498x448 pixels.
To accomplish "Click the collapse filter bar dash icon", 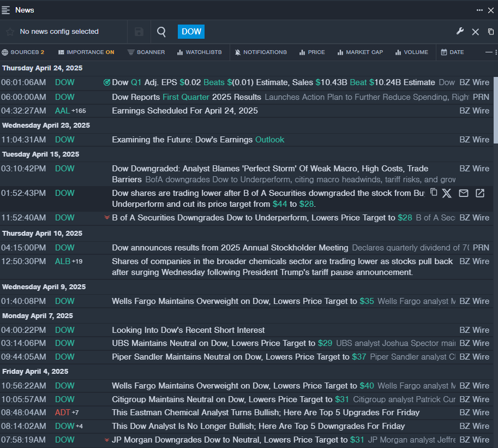I will coord(489,52).
